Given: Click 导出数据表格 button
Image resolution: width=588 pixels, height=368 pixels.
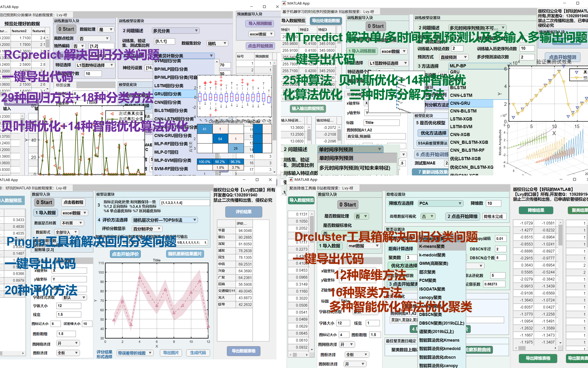Looking at the screenshot, I should 244,351.
